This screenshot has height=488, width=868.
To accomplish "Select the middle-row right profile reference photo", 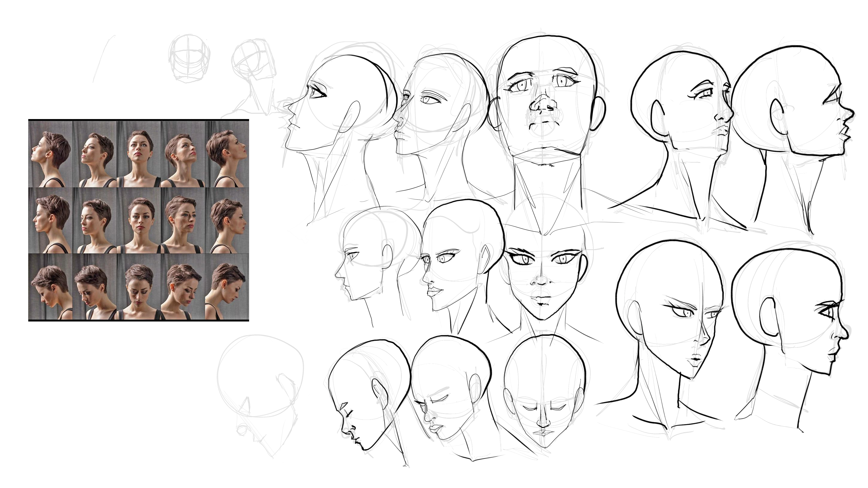I will coord(227,220).
